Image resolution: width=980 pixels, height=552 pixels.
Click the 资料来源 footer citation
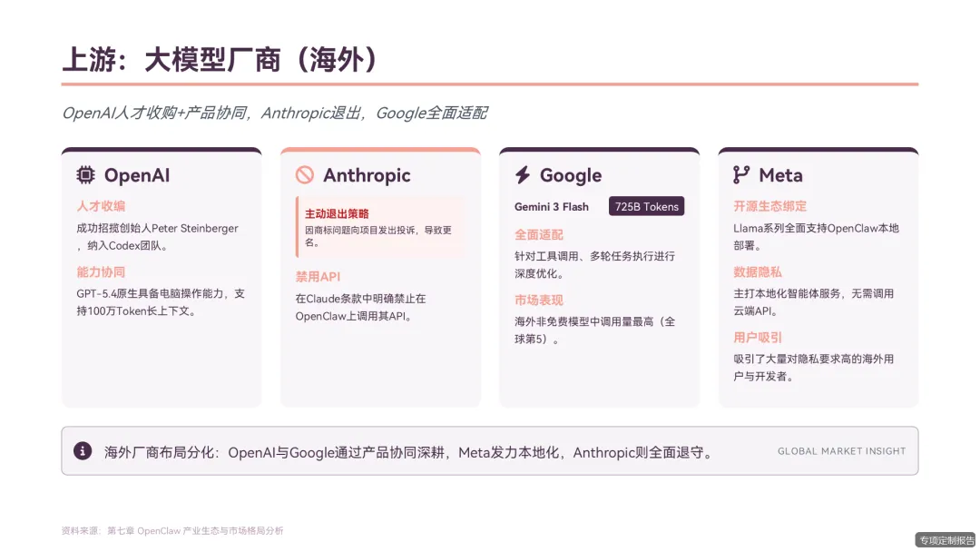point(172,531)
